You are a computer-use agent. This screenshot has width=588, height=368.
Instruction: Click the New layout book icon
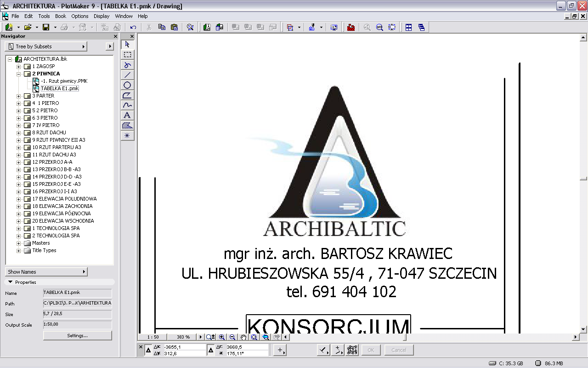point(9,27)
